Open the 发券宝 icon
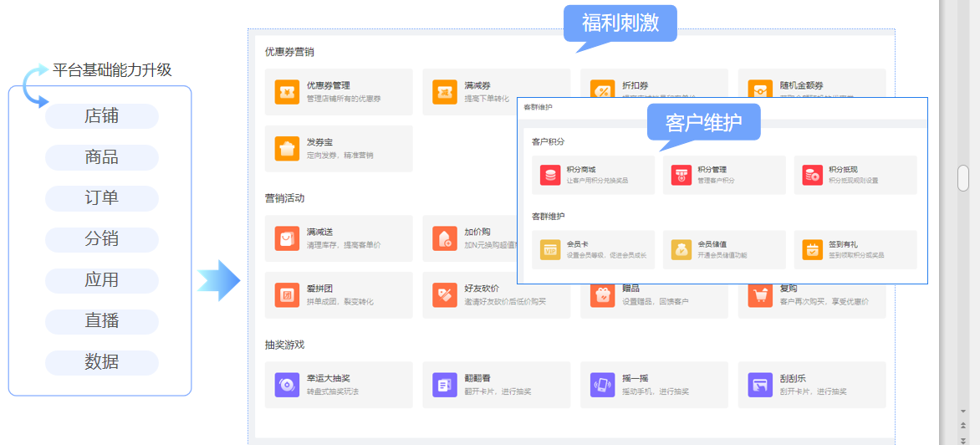This screenshot has width=980, height=445. (287, 149)
